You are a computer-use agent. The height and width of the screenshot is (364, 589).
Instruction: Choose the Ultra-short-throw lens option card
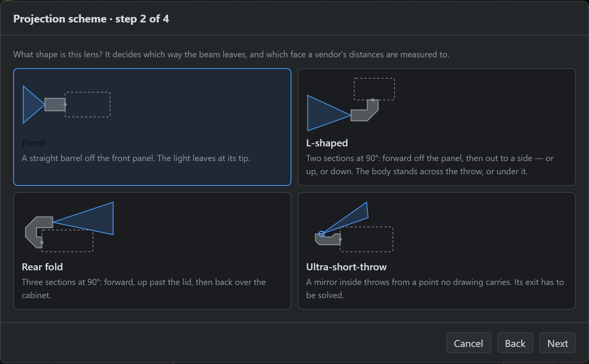[437, 251]
